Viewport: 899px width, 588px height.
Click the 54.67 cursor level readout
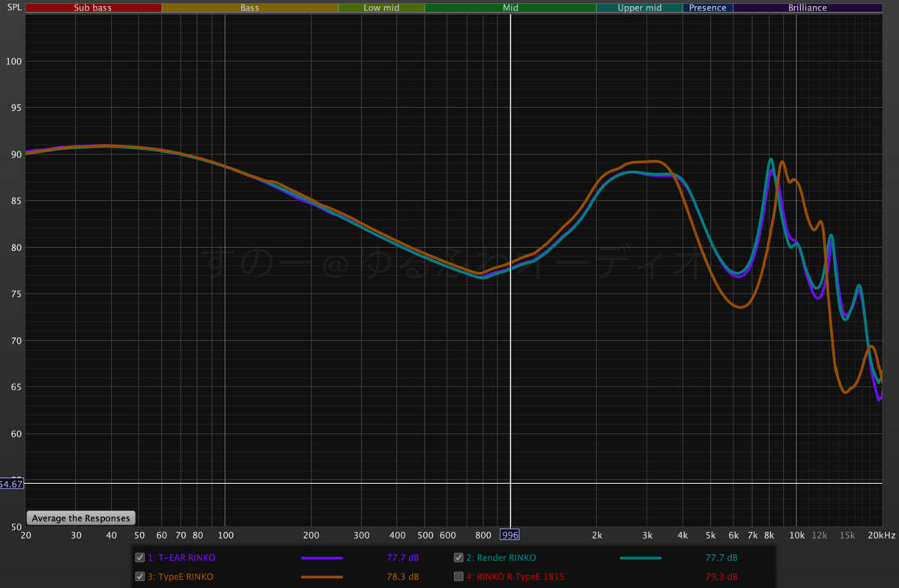[11, 484]
